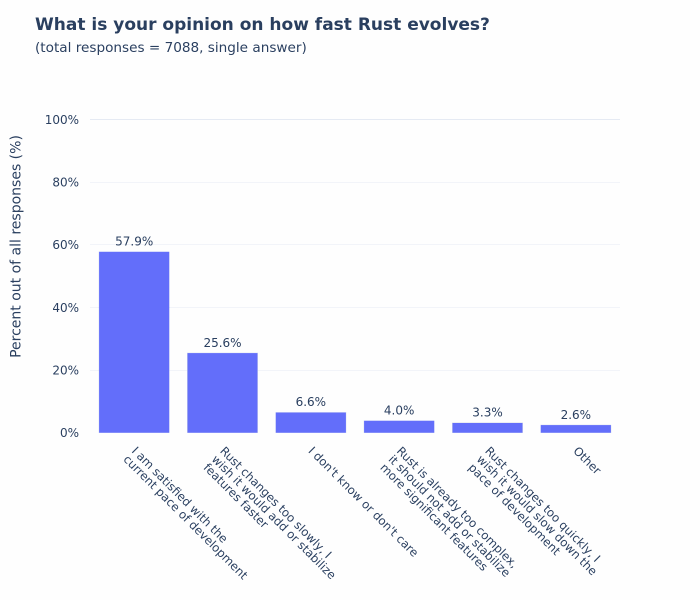The height and width of the screenshot is (600, 700).
Task: Click the 57.9% satisfied-with-pace bar
Action: [134, 342]
